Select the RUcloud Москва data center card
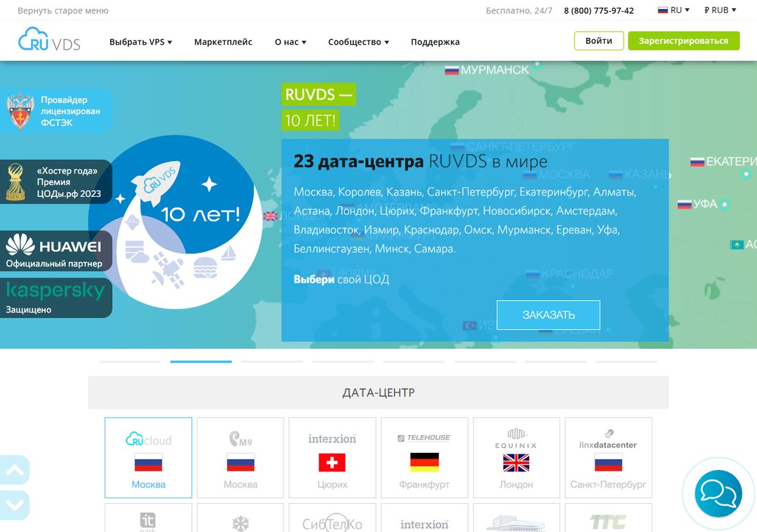Viewport: 757px width, 532px height. pyautogui.click(x=148, y=458)
